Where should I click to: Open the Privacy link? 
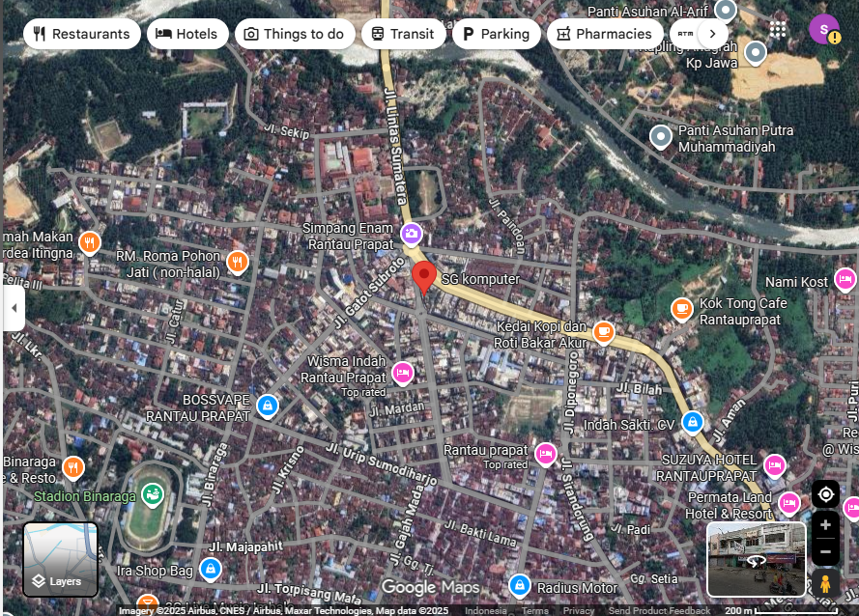[x=579, y=610]
